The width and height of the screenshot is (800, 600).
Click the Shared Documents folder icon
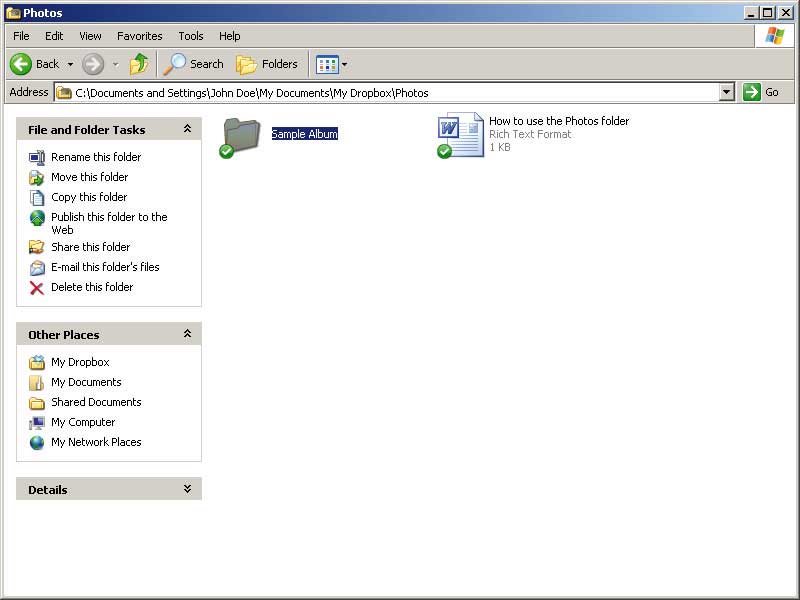pyautogui.click(x=36, y=403)
